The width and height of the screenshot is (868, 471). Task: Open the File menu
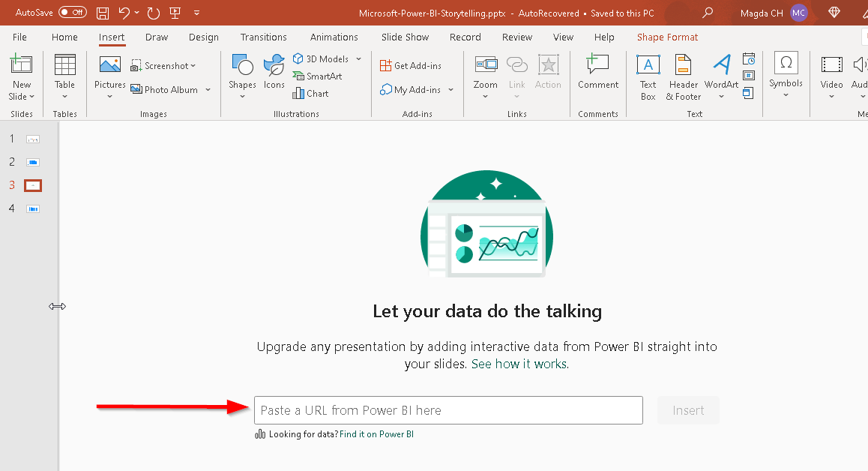19,37
